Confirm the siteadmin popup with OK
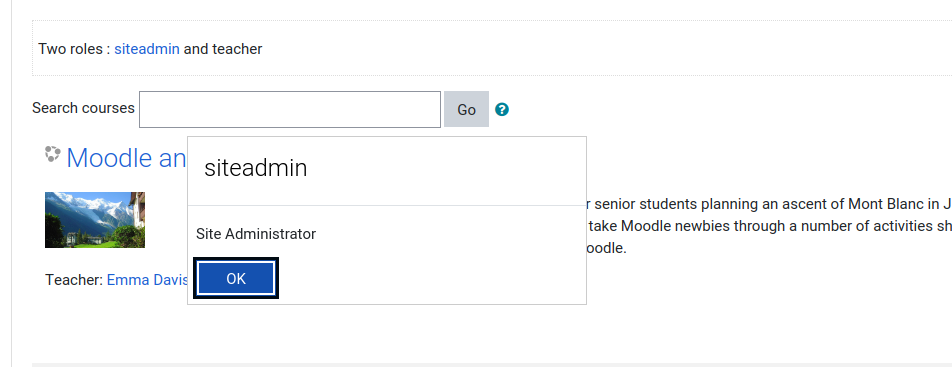952x367 pixels. point(236,278)
